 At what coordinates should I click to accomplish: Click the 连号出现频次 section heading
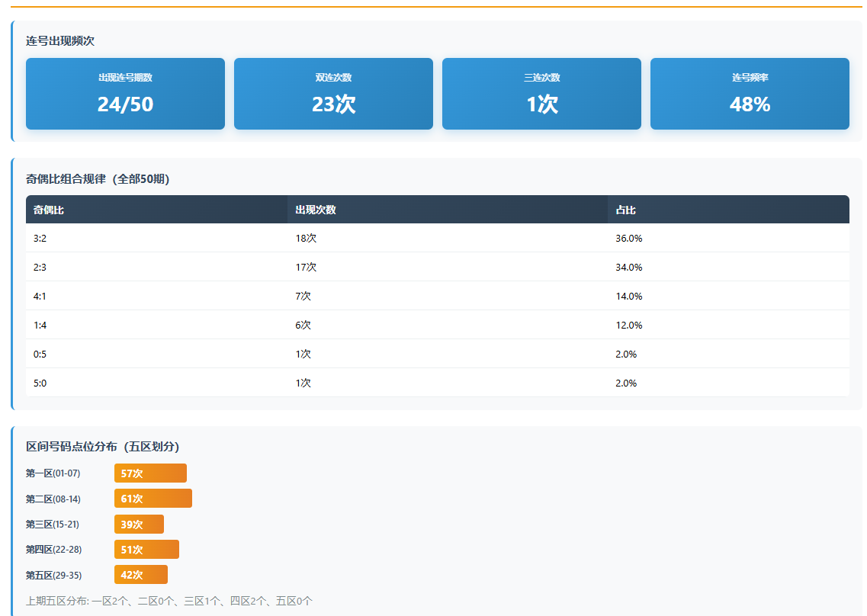coord(60,41)
